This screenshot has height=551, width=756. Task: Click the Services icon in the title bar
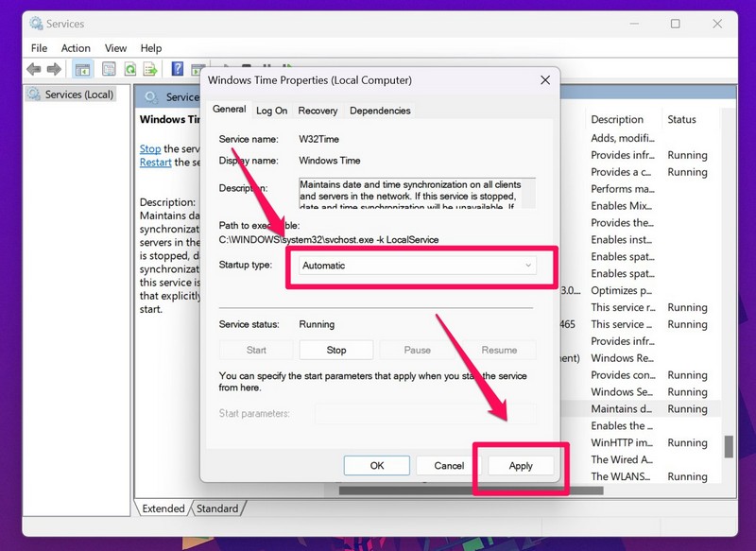[x=38, y=24]
